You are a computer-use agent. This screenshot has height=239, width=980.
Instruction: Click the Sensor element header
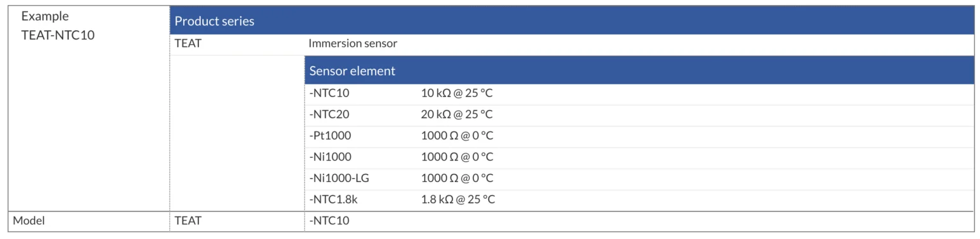point(639,70)
